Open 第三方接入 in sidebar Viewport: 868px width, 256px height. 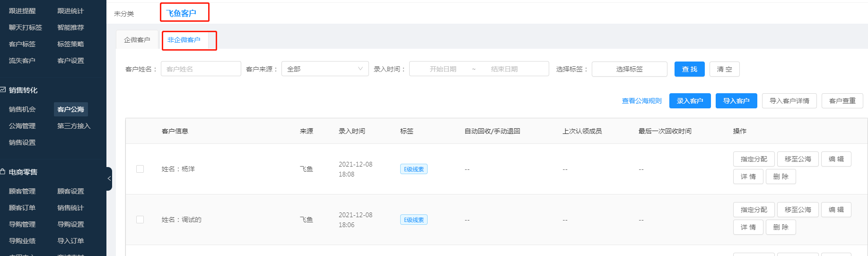point(74,126)
